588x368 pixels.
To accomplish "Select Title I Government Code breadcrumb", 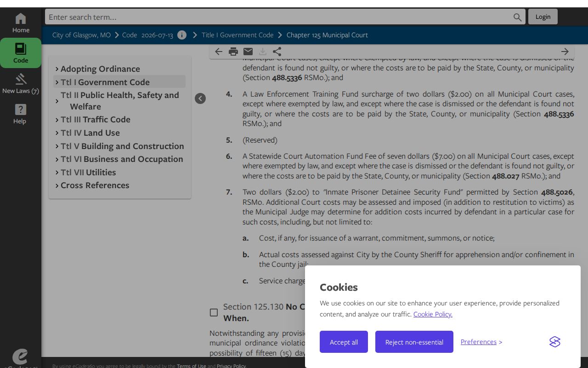I will [x=237, y=35].
